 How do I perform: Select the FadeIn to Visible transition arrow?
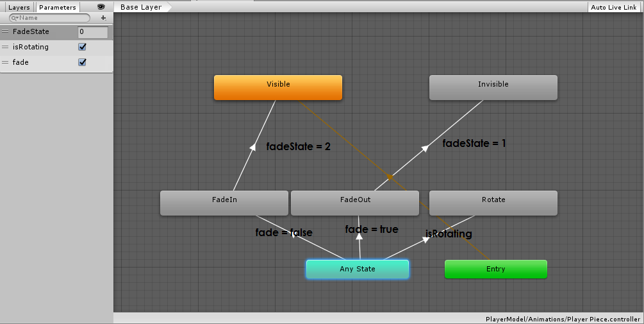point(253,147)
